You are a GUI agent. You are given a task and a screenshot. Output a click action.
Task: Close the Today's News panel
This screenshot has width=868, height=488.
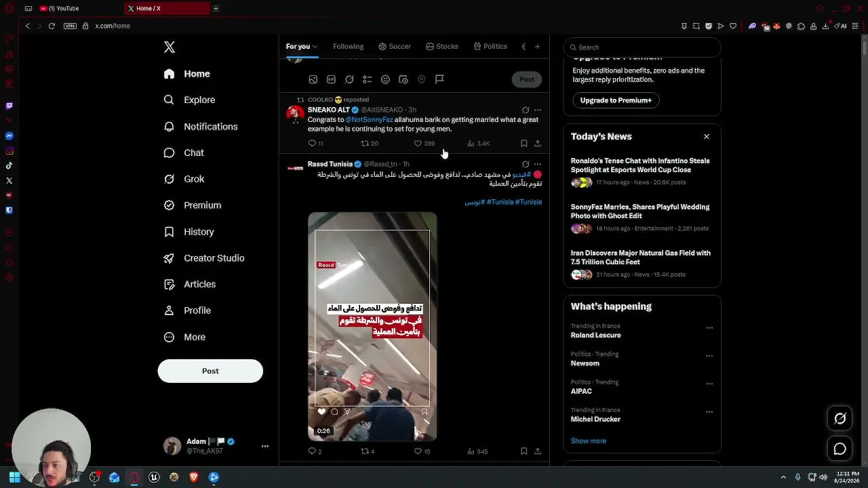pyautogui.click(x=707, y=136)
